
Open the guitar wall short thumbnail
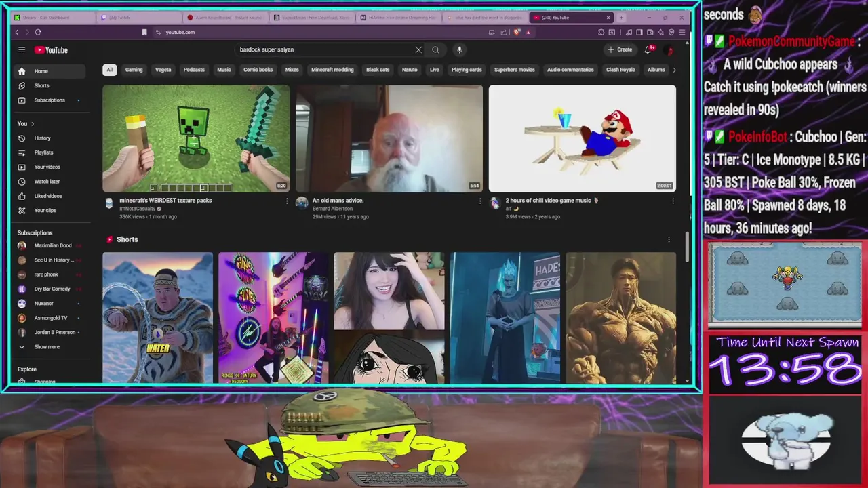[x=274, y=318]
